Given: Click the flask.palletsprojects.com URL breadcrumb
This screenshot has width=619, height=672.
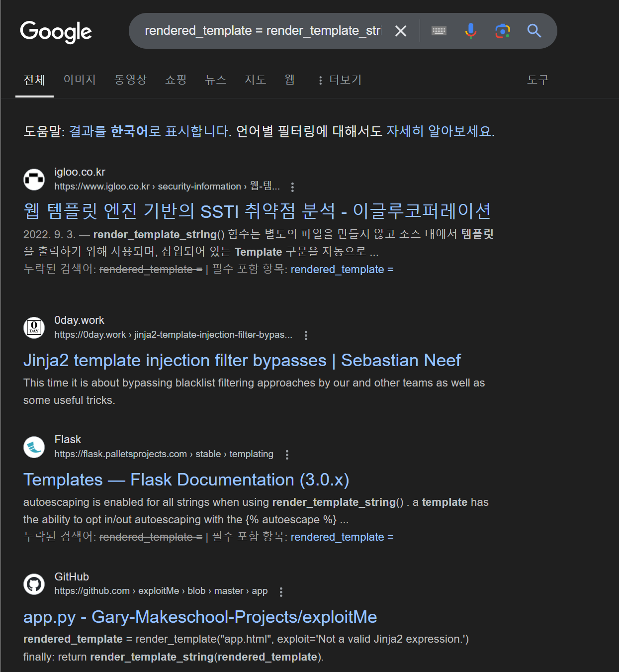Looking at the screenshot, I should pyautogui.click(x=164, y=454).
